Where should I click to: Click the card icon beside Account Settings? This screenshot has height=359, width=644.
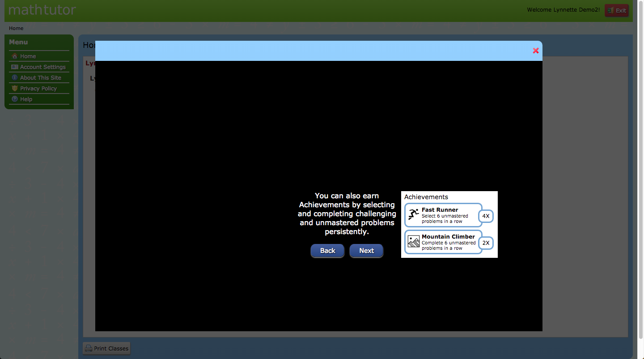pos(15,67)
